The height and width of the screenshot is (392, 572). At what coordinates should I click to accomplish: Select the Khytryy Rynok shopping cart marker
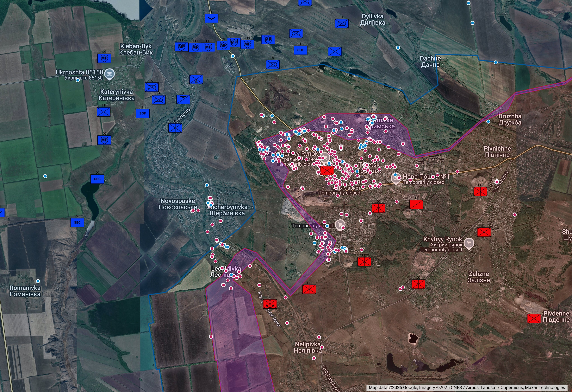click(469, 243)
